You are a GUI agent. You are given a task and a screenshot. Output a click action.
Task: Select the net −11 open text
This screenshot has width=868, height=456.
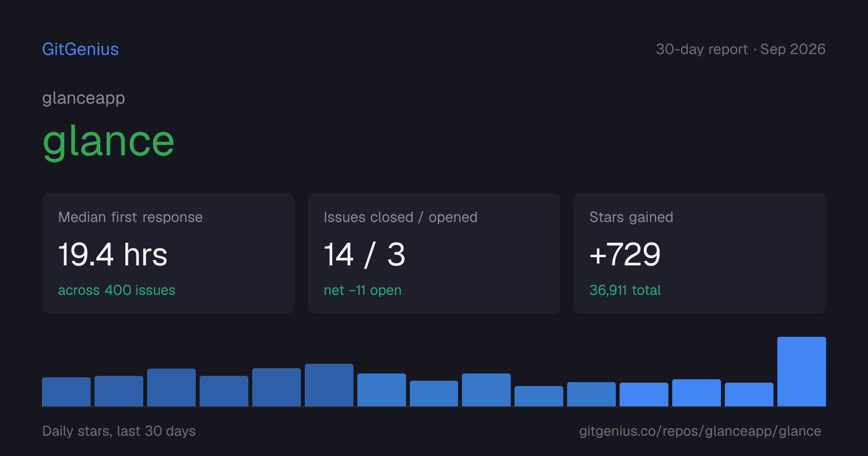tap(363, 290)
